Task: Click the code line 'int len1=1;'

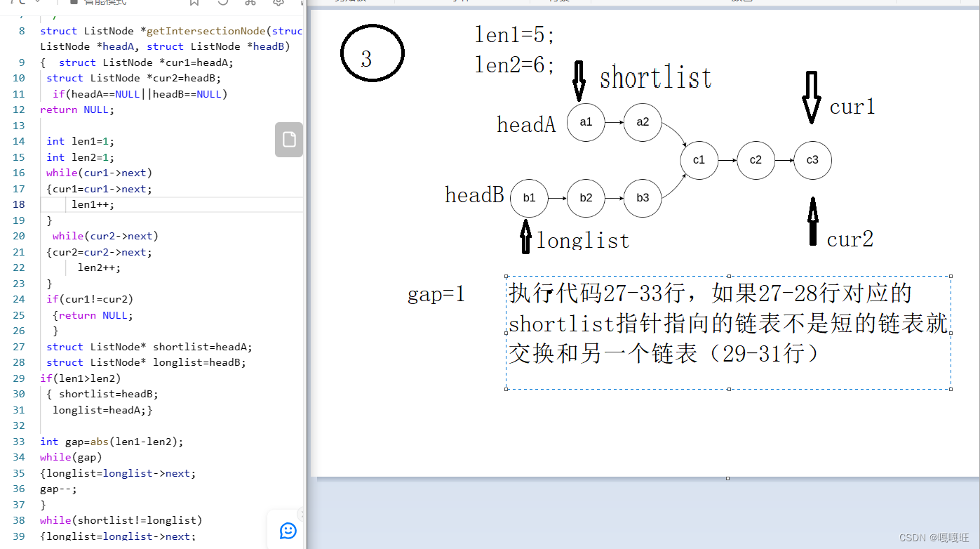Action: 80,141
